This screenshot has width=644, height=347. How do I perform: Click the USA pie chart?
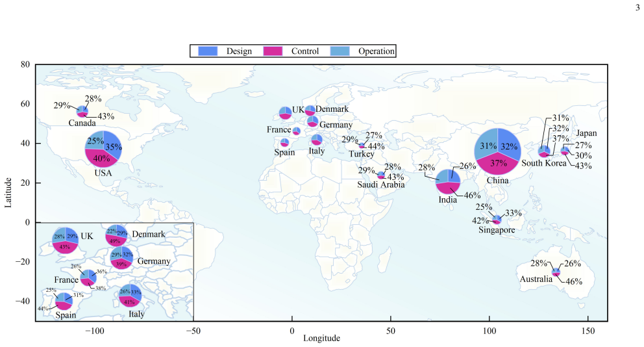click(x=103, y=149)
